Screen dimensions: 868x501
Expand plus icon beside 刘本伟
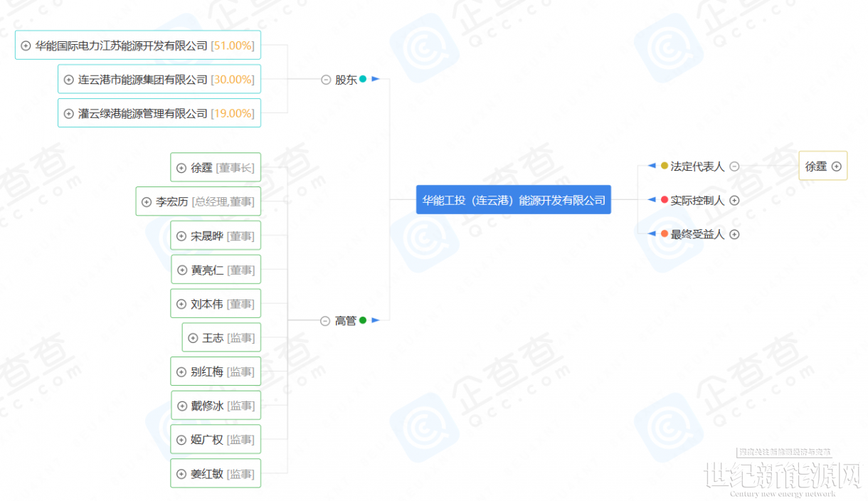tap(181, 304)
